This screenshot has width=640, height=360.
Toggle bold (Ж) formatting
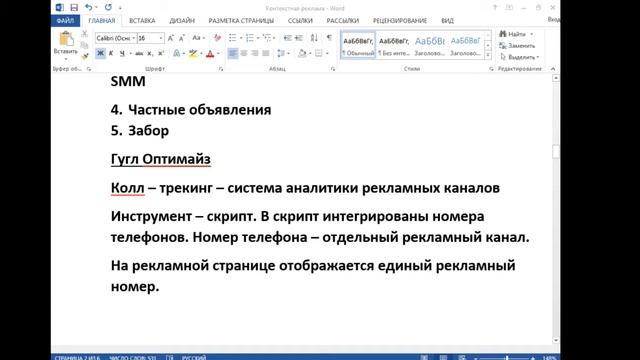click(100, 53)
